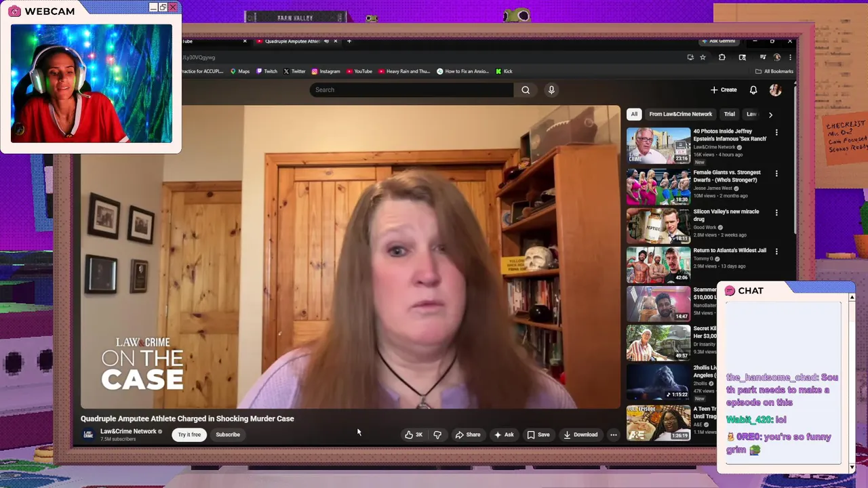The image size is (868, 488).
Task: Click Ask Gemini button in Chrome
Action: pyautogui.click(x=718, y=41)
